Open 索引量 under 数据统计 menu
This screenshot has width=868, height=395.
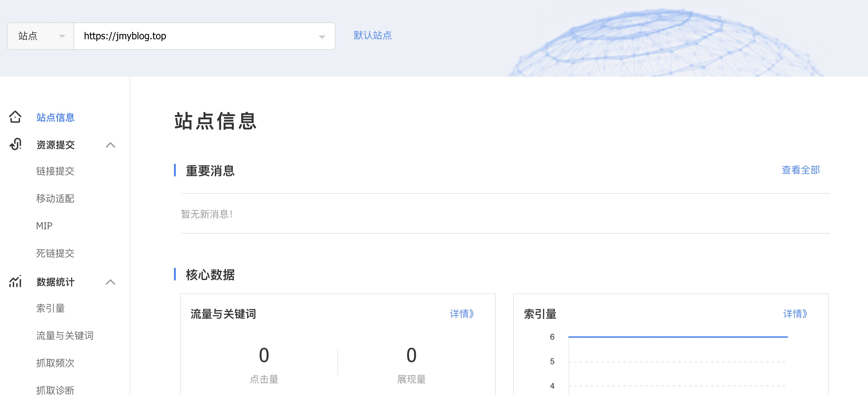tap(50, 308)
